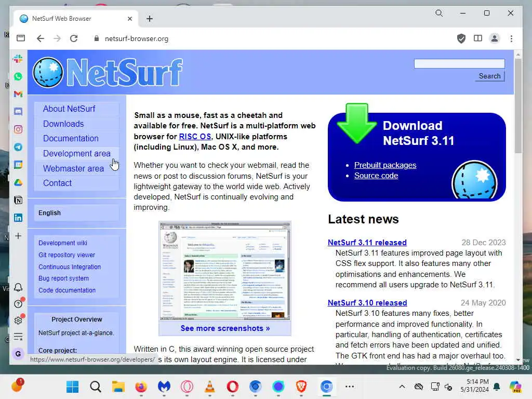Click See more screenshots link
Image resolution: width=532 pixels, height=399 pixels.
tap(225, 328)
